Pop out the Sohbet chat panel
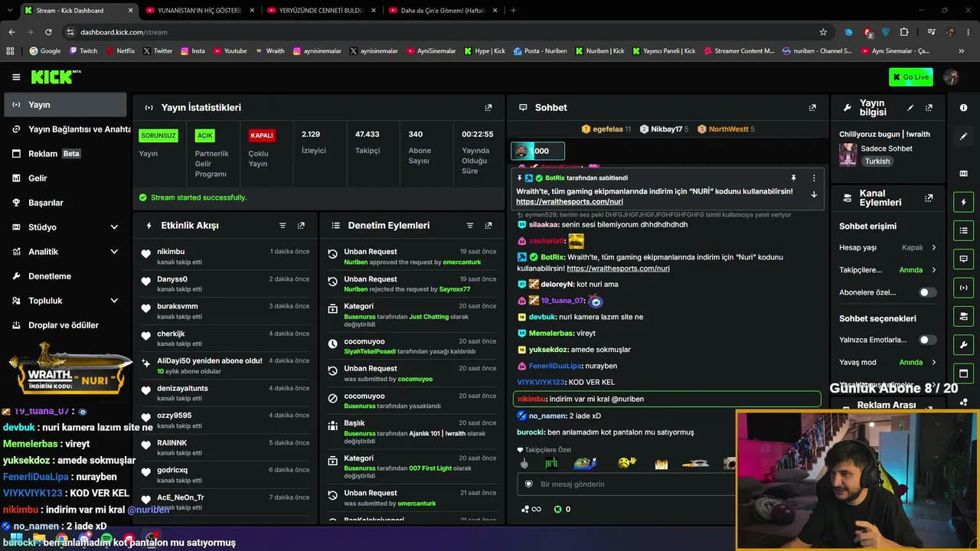Viewport: 980px width, 551px height. 812,108
